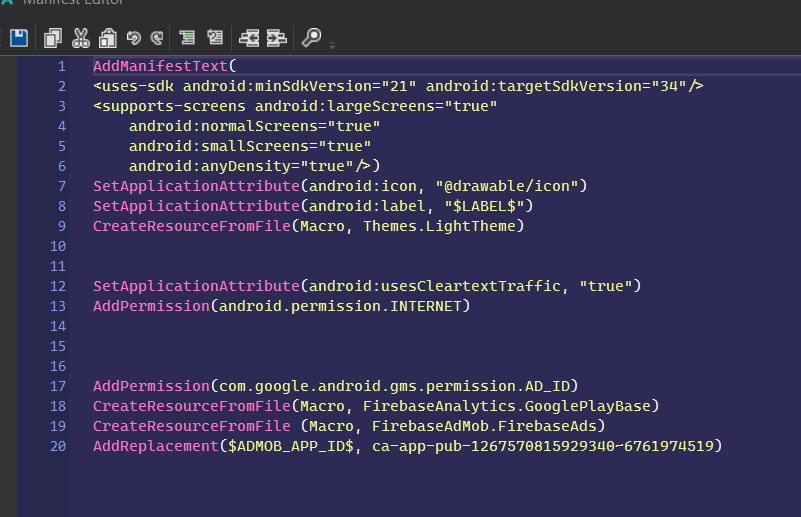Screen dimensions: 801x517
Task: Click the AD_ID permission line
Action: (x=336, y=386)
